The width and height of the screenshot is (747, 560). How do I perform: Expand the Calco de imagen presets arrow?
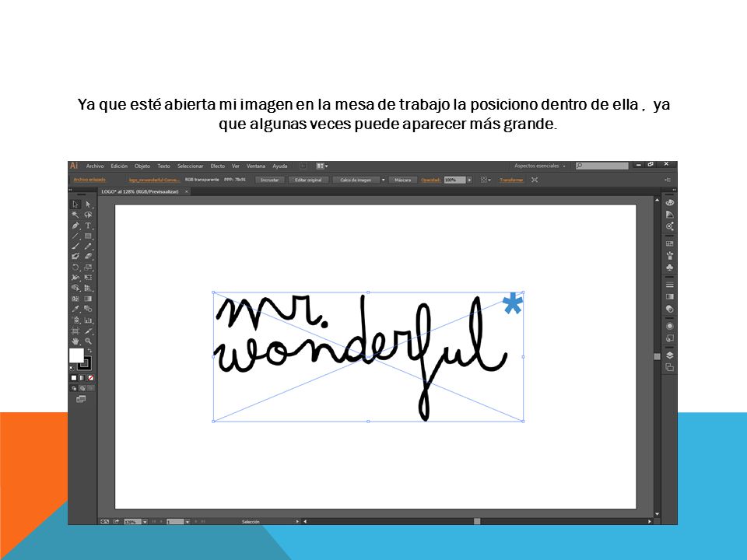(383, 180)
